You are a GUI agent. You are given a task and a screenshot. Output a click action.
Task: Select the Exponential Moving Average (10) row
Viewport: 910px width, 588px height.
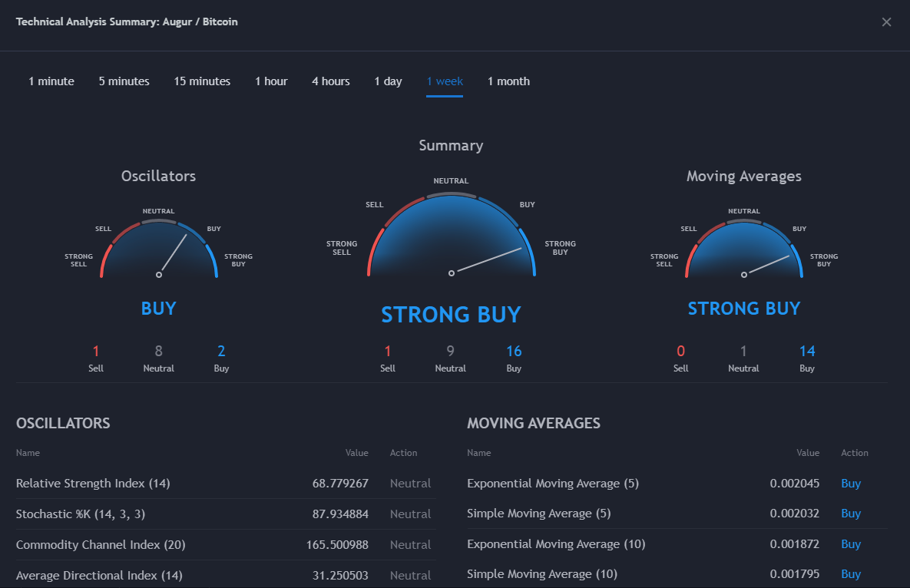(x=677, y=544)
